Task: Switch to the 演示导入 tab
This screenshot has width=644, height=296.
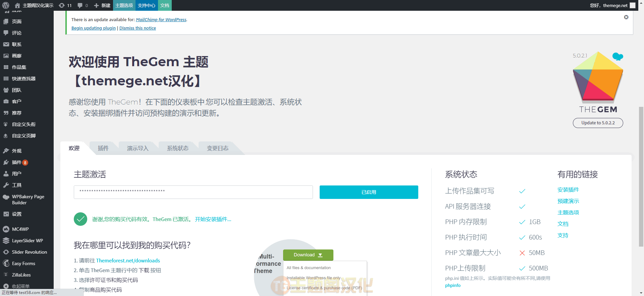Action: (x=138, y=148)
